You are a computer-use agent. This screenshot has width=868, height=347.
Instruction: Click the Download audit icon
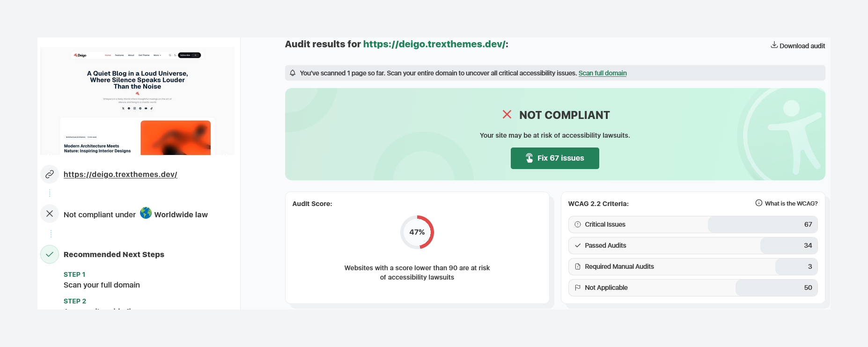774,45
